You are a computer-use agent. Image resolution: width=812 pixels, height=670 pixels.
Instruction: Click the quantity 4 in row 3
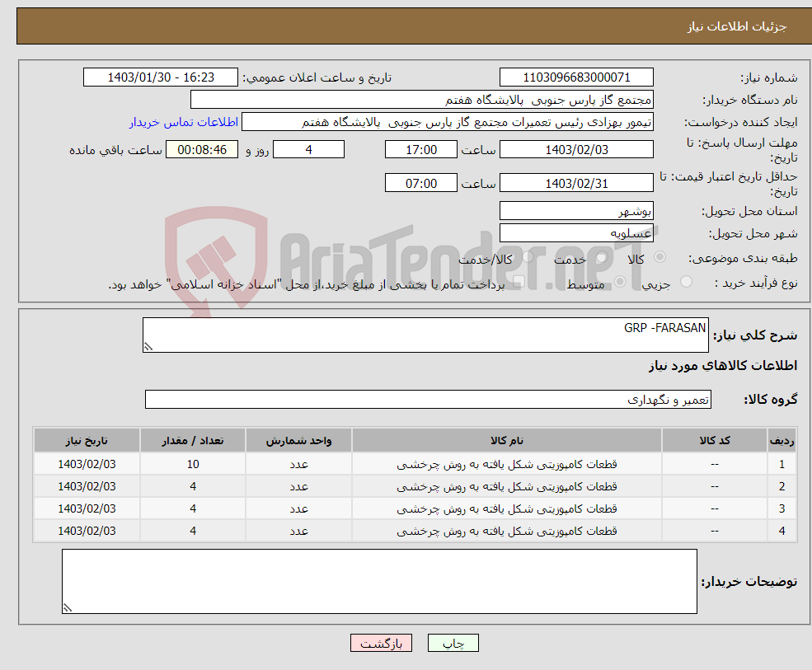[x=193, y=509]
